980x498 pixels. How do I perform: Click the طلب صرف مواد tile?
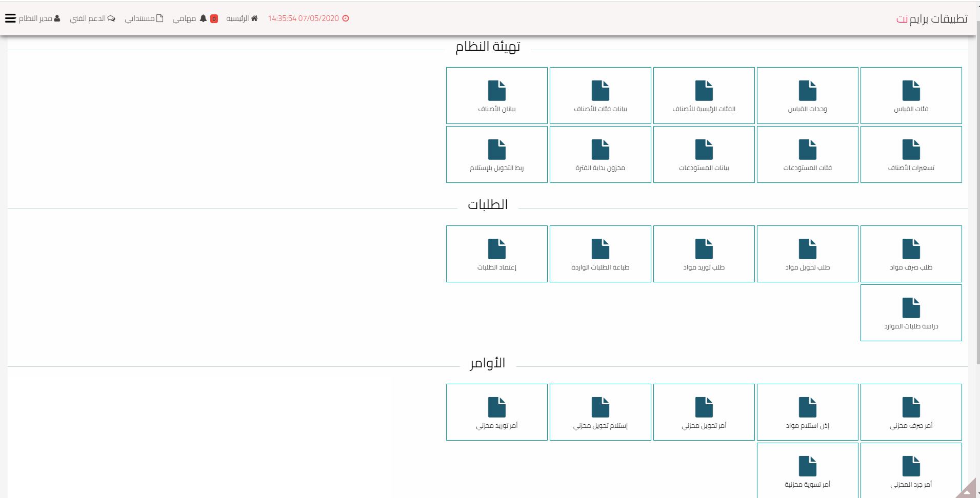pyautogui.click(x=911, y=254)
